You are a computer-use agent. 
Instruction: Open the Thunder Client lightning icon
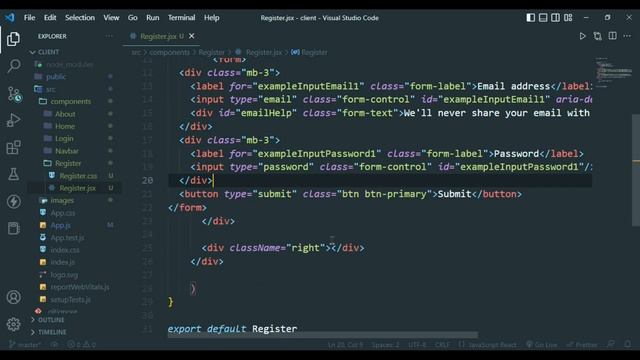[x=13, y=201]
